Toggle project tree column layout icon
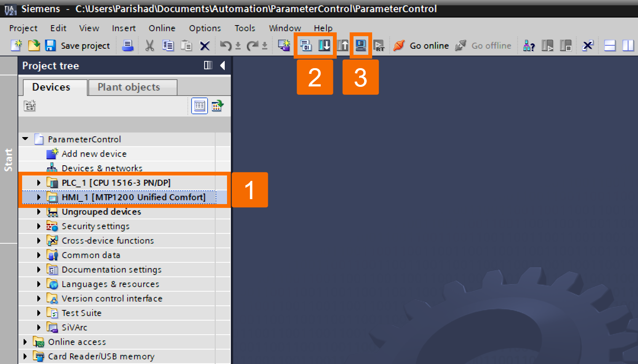The image size is (638, 364). click(208, 65)
